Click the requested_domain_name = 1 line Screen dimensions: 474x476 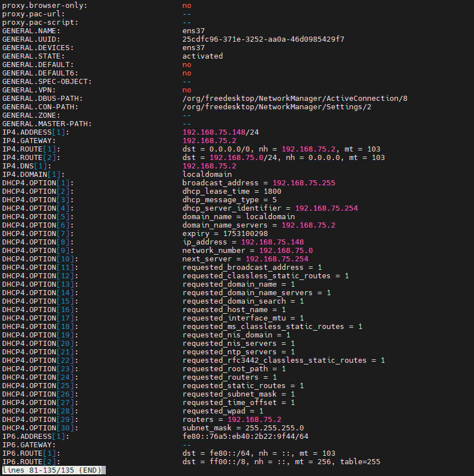coord(239,284)
